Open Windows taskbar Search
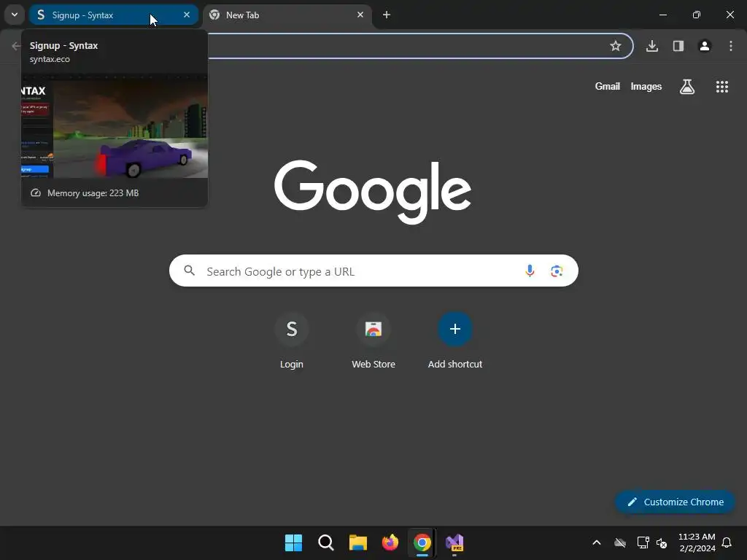The width and height of the screenshot is (747, 560). pyautogui.click(x=326, y=542)
